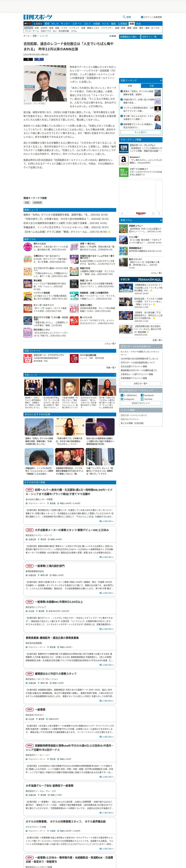The width and height of the screenshot is (186, 868).
Task: Click お知らせ一覧 button
Action: click(x=141, y=384)
